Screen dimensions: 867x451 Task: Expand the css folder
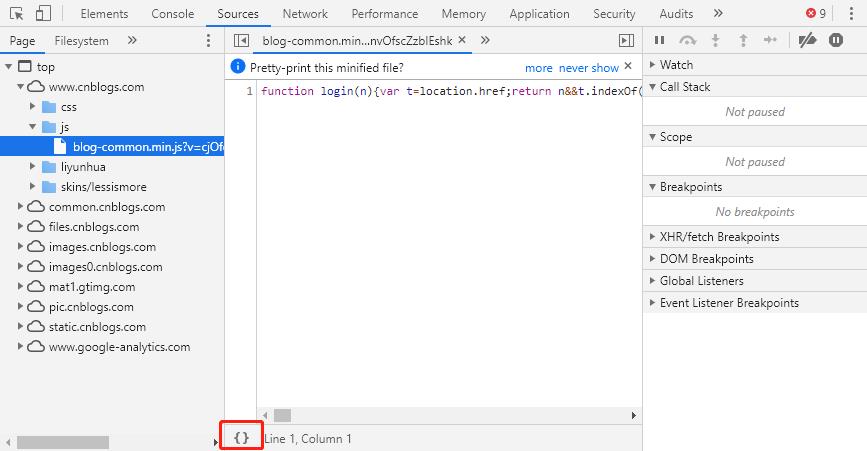33,107
